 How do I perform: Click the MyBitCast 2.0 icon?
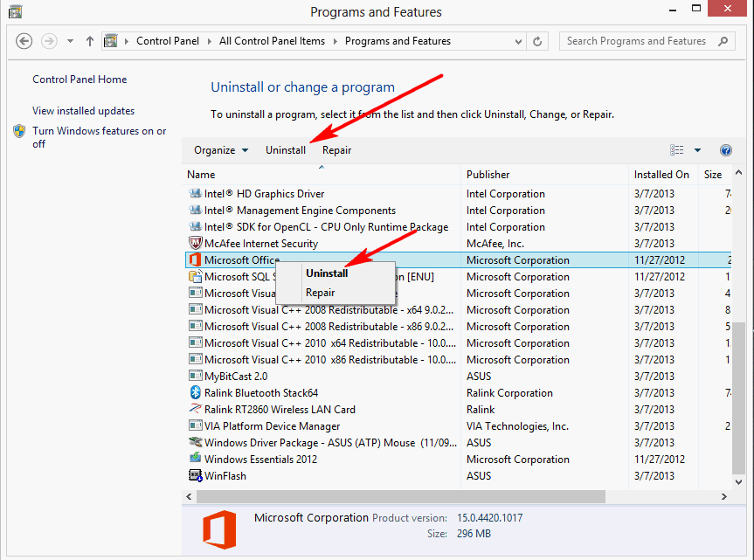(195, 376)
